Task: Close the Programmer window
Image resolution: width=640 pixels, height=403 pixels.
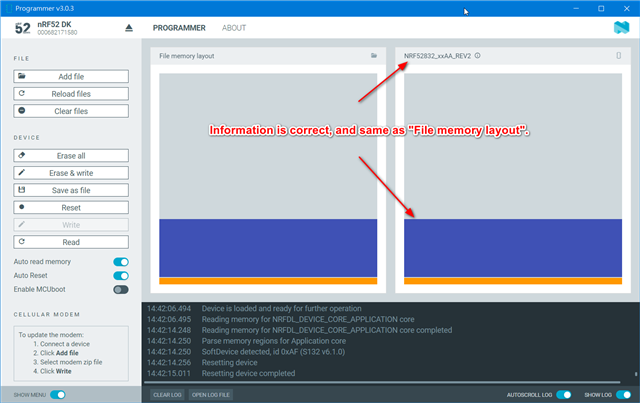Action: coord(627,8)
